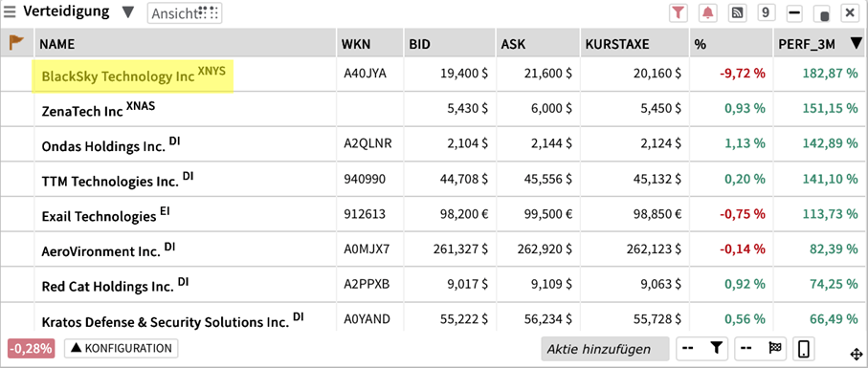Sort the table by KURSTAXE column

point(634,44)
